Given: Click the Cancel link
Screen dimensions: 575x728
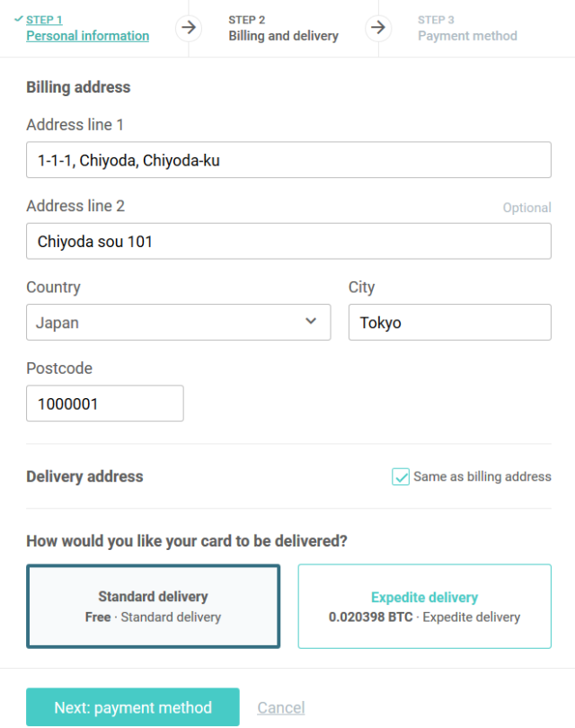Looking at the screenshot, I should click(281, 708).
